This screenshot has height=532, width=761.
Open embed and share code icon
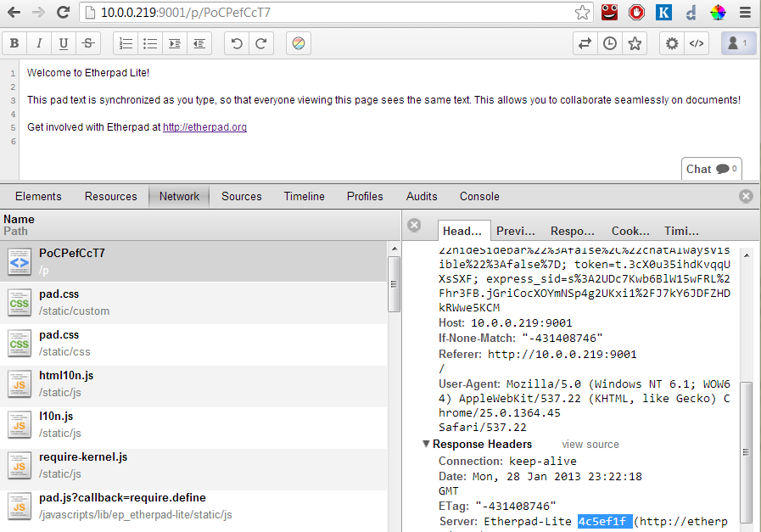tap(697, 43)
